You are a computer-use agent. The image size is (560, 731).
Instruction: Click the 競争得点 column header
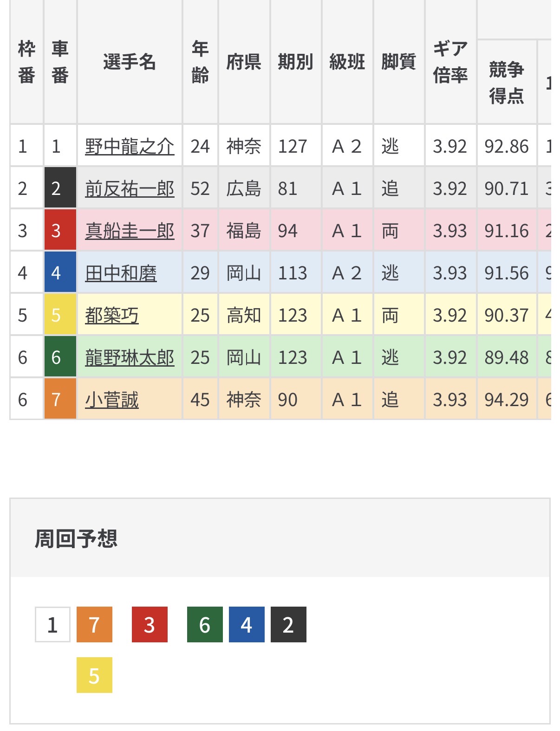coord(507,83)
